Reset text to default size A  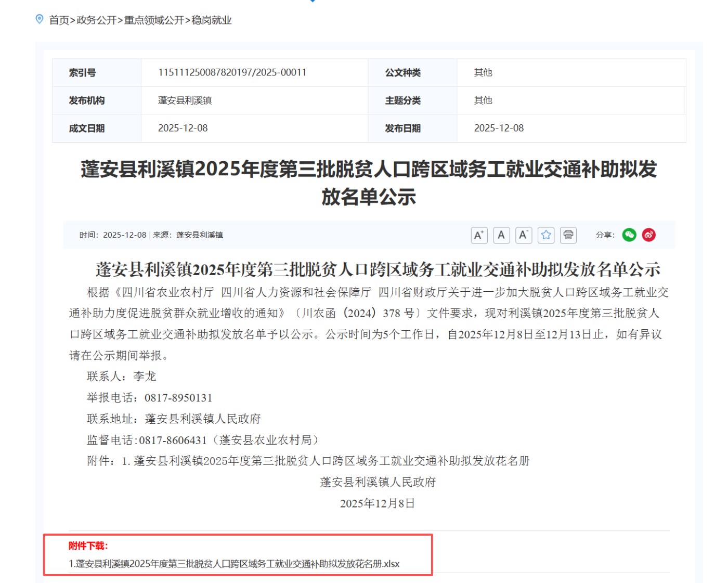click(x=501, y=235)
